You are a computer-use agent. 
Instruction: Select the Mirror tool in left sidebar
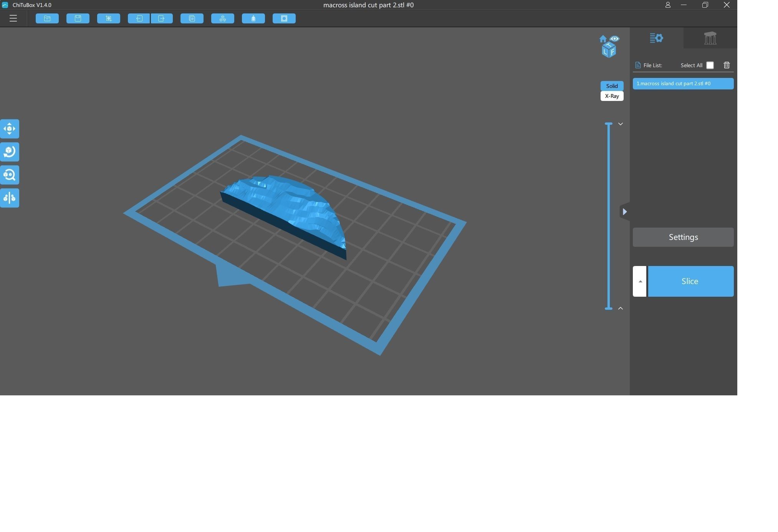(x=10, y=198)
